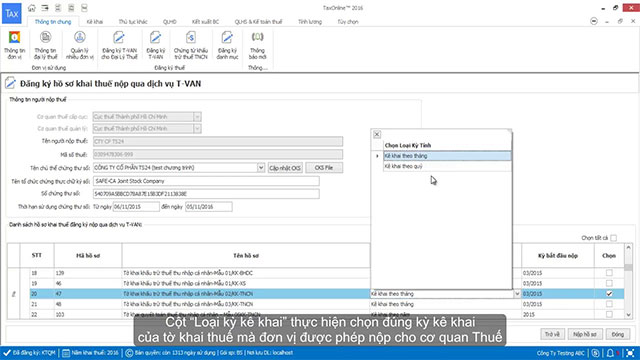This screenshot has width=640, height=360.
Task: Expand Cơ quan thuế cấp cục dropdown
Action: pos(197,117)
